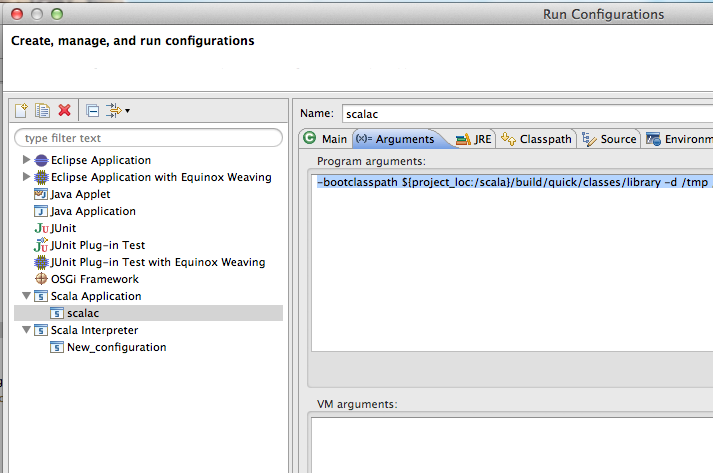The image size is (713, 473).
Task: Select the Eclipse Application icon in the tree
Action: [41, 160]
